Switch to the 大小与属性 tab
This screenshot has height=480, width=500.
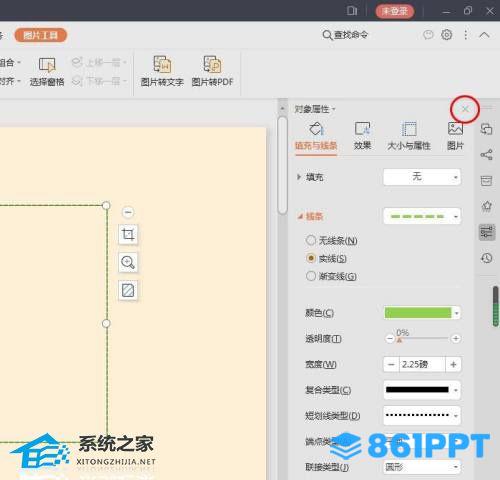[x=409, y=136]
